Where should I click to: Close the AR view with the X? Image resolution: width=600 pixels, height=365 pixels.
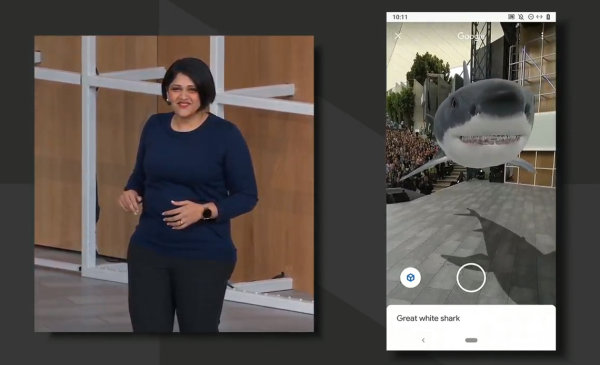coord(398,36)
